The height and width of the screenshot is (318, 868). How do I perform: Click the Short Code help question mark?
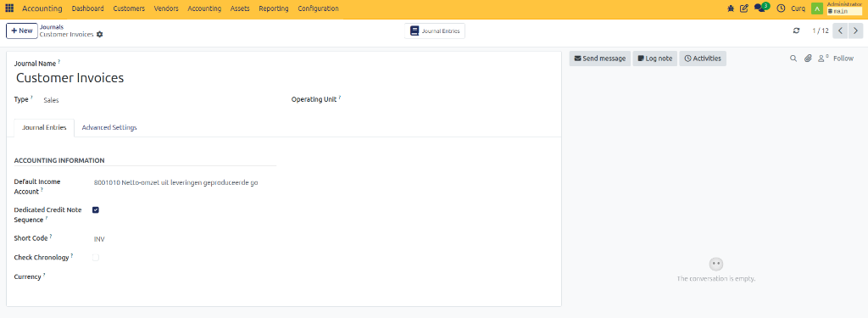pos(51,236)
